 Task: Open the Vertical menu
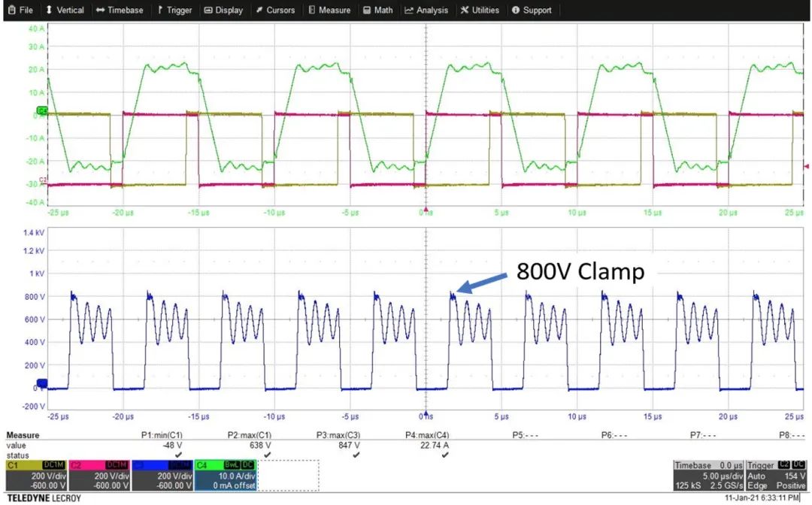pyautogui.click(x=65, y=10)
